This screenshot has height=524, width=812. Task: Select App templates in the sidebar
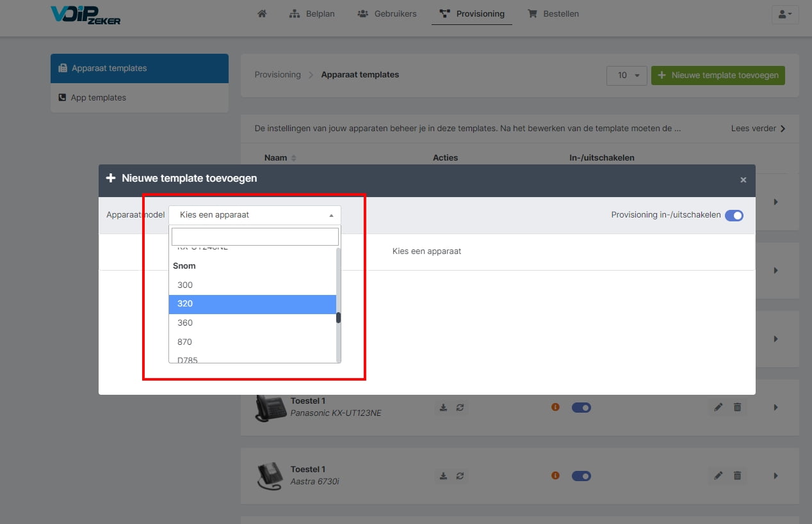[x=140, y=98]
